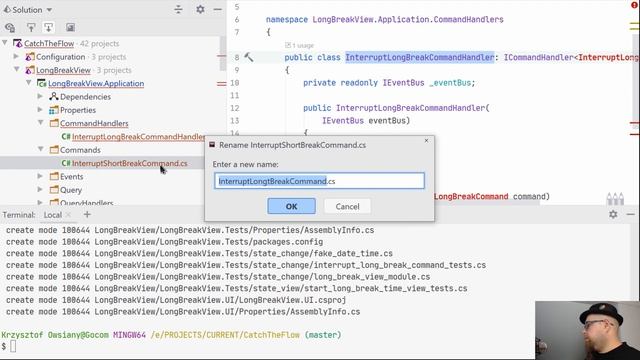Click the expand-up arrow toolbar icon
Screen dimensions: 640x360
pyautogui.click(x=31, y=27)
